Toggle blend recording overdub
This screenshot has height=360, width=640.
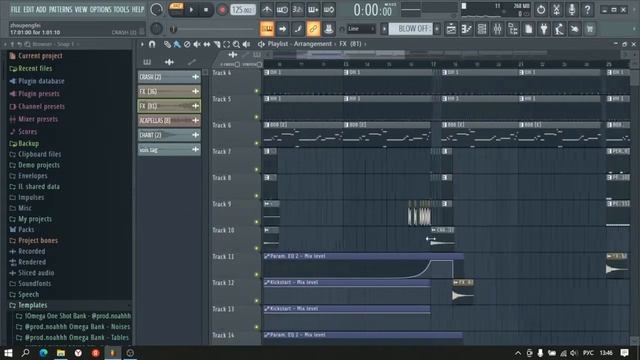(313, 9)
